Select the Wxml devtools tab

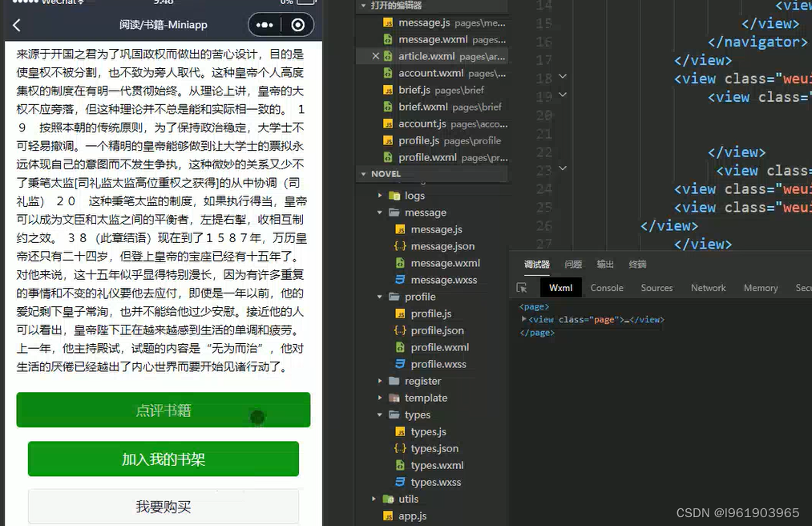561,288
